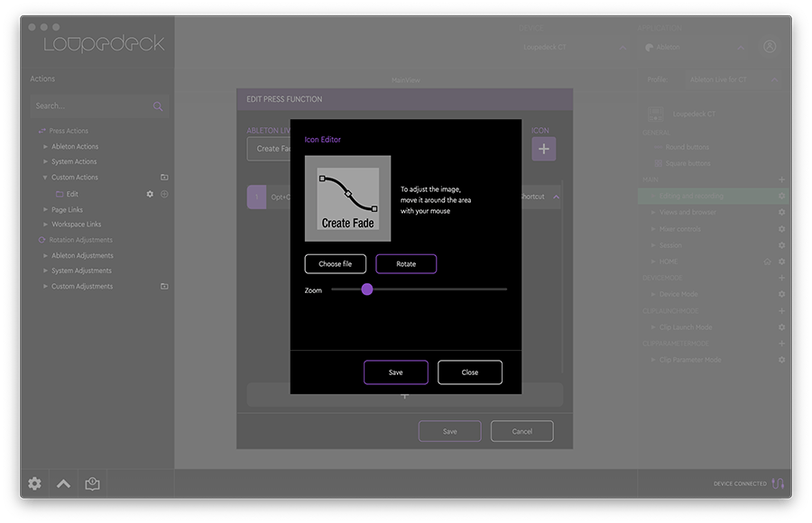This screenshot has width=812, height=523.
Task: Collapse the Custom Actions tree
Action: (x=45, y=177)
